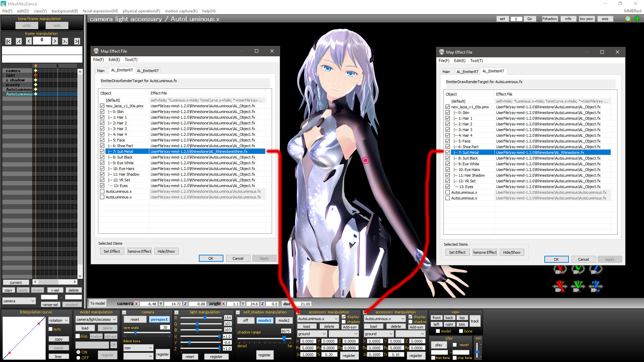
Task: Enable the bone checkbox in view panel
Action: click(461, 331)
